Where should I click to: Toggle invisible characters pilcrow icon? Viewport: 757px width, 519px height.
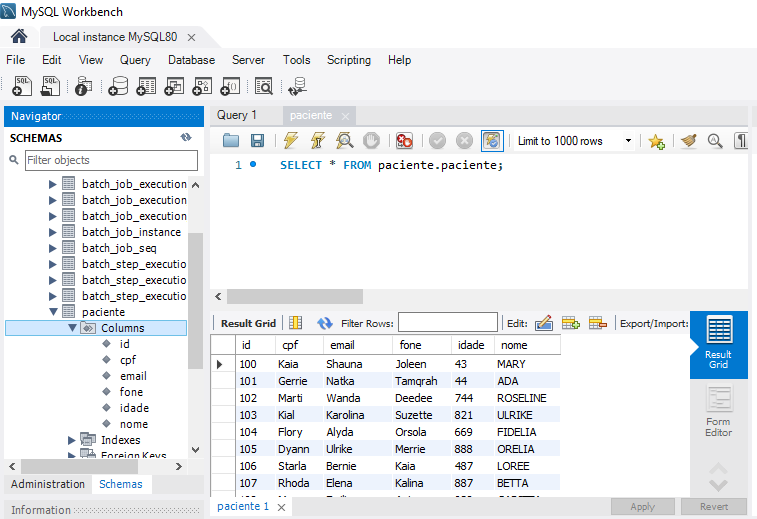tap(741, 140)
